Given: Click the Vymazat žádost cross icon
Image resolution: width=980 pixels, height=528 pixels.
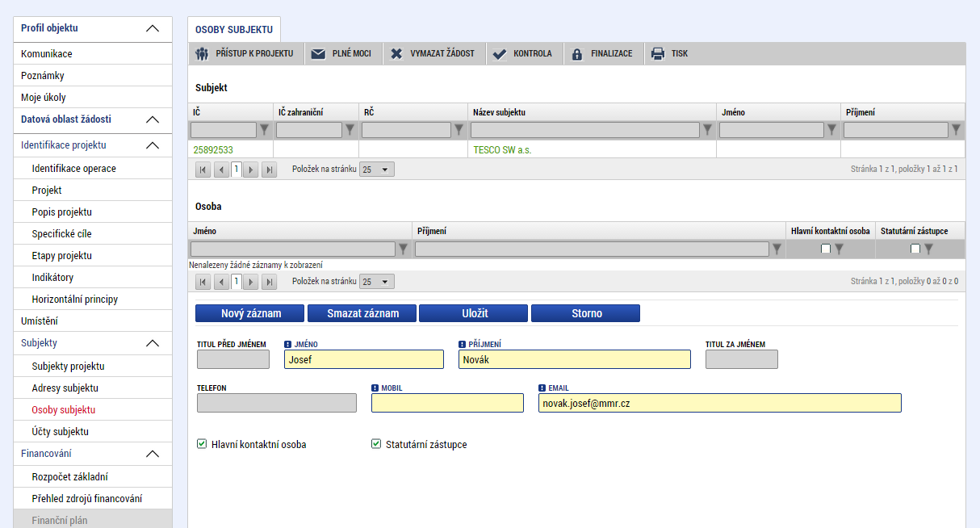Looking at the screenshot, I should tap(396, 54).
